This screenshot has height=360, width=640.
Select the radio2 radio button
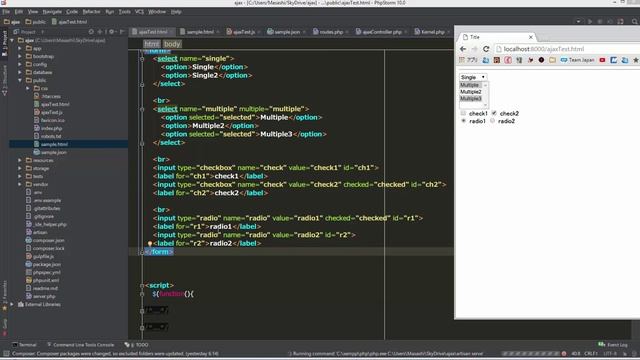tap(492, 121)
